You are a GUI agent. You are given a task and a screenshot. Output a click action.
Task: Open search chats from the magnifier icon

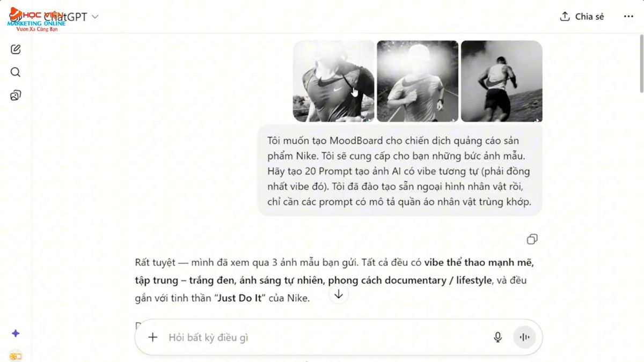pos(16,72)
